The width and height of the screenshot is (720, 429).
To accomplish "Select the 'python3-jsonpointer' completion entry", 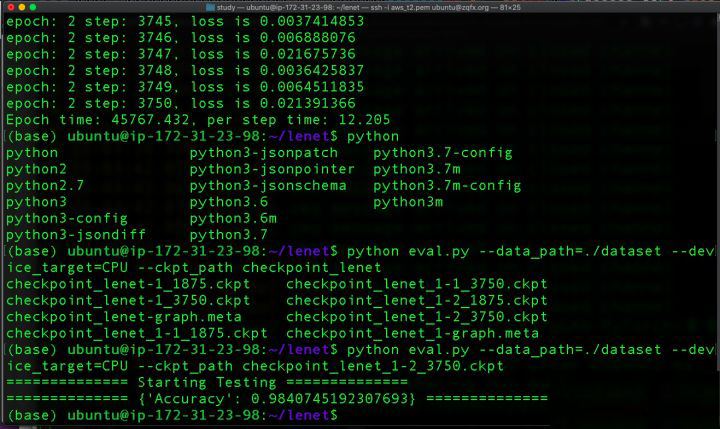I will click(x=272, y=169).
